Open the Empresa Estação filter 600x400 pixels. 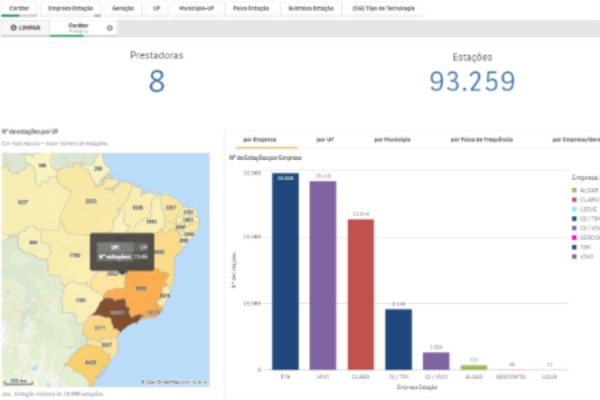(70, 7)
